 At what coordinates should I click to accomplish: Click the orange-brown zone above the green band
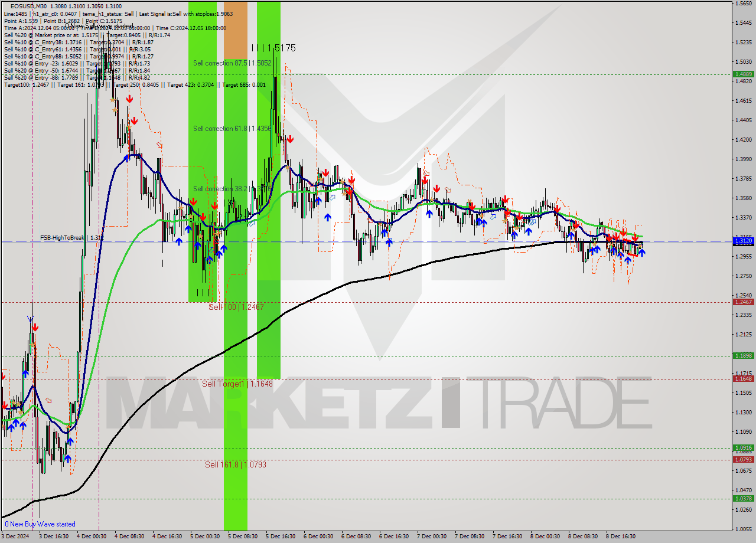pos(236,30)
